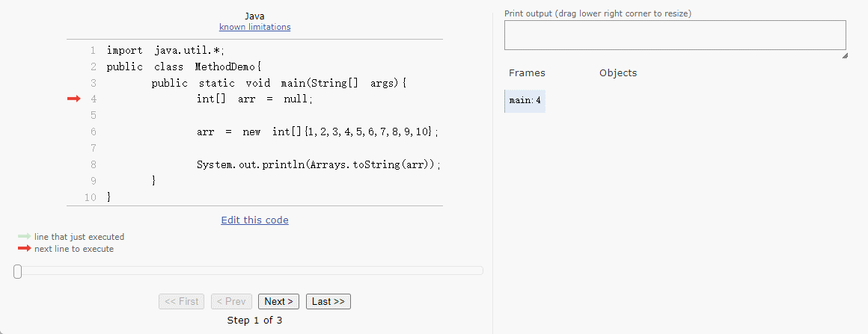Click the System.out.println code line
This screenshot has width=868, height=334.
click(318, 164)
